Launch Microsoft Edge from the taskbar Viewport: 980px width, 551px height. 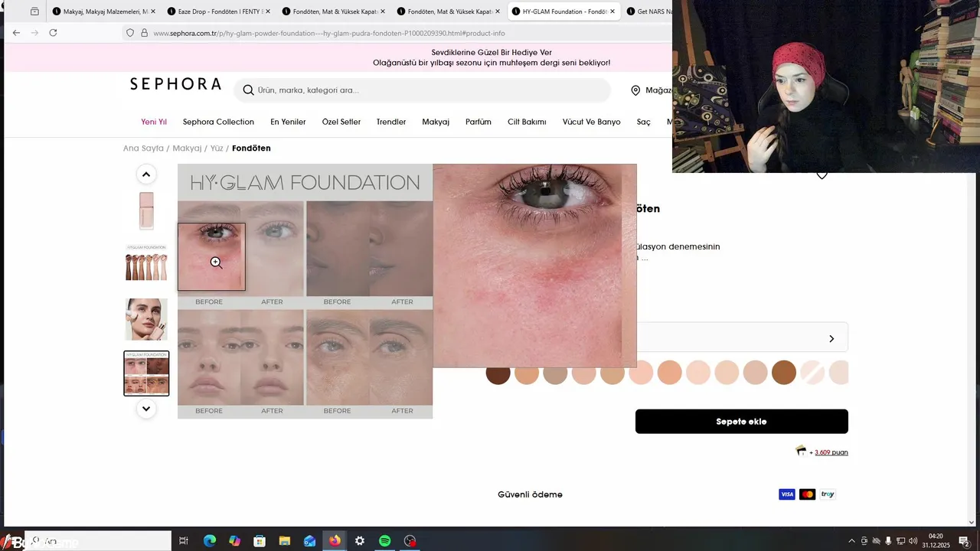pos(209,541)
